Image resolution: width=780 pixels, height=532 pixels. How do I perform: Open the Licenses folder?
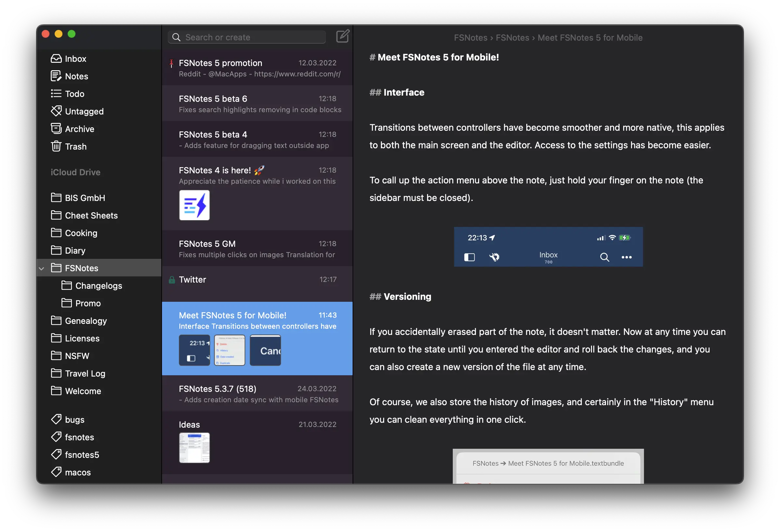click(99, 338)
